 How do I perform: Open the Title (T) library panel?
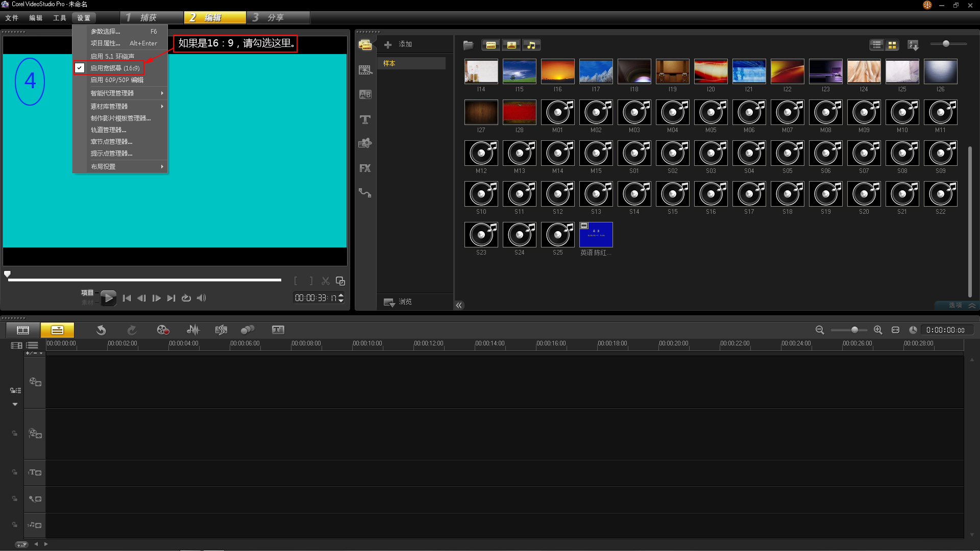click(365, 119)
